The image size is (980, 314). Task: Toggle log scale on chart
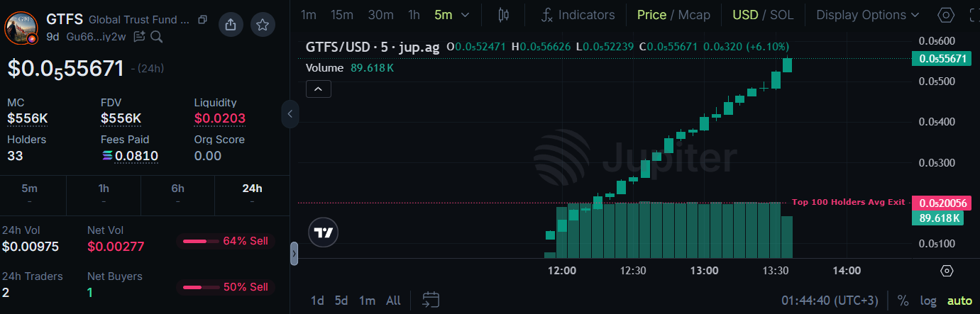(928, 301)
